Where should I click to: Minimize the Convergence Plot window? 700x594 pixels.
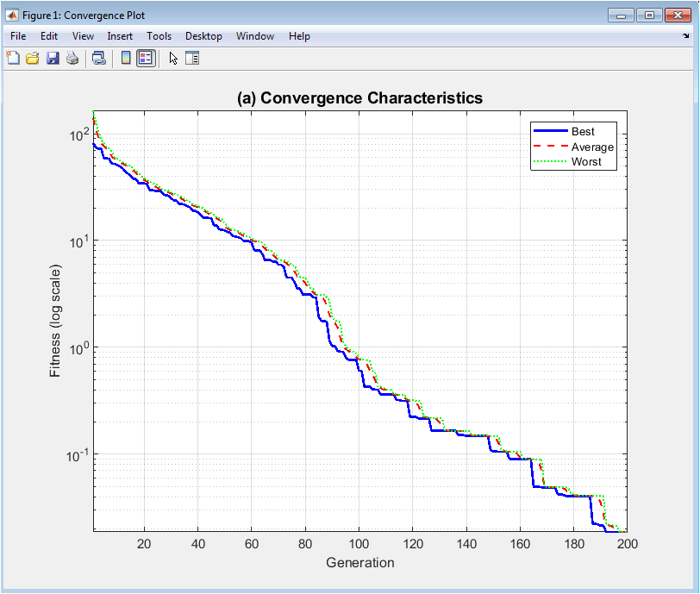[621, 16]
